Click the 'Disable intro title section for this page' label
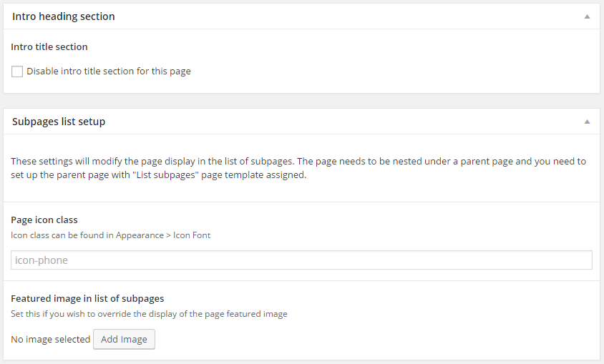The image size is (604, 364). (109, 72)
